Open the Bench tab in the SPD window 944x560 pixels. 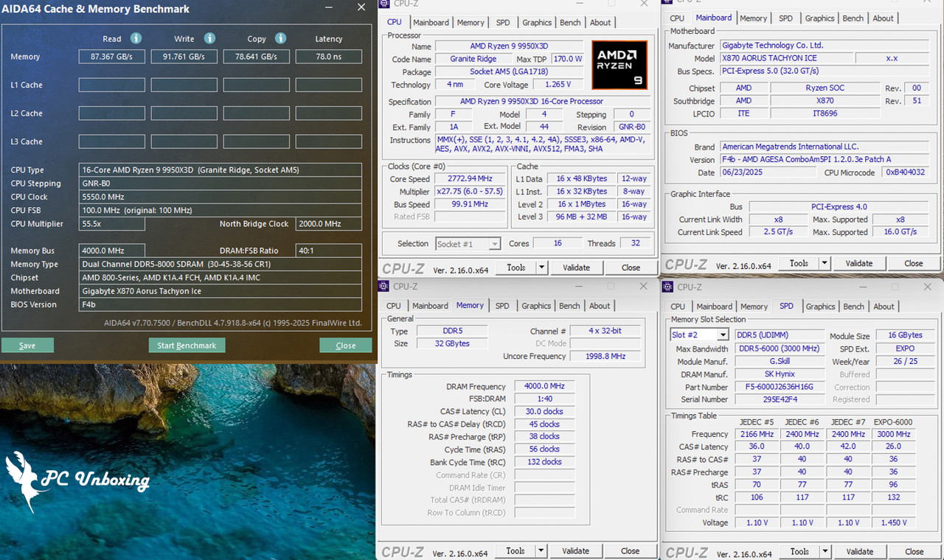tap(853, 307)
